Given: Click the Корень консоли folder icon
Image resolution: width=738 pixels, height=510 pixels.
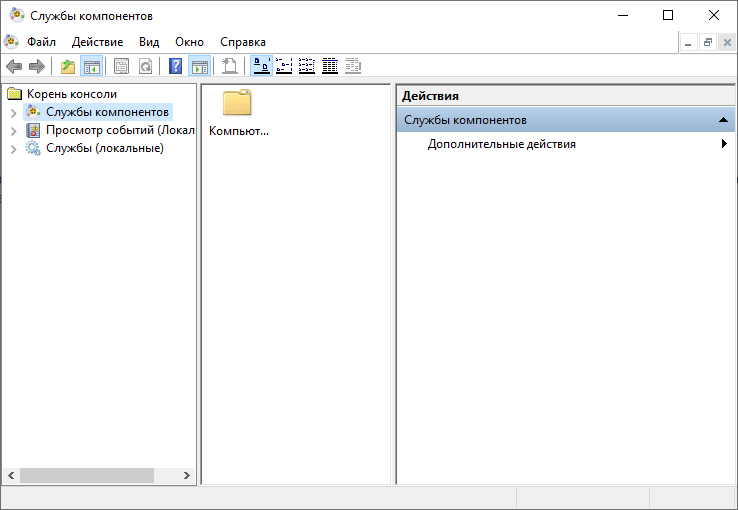Looking at the screenshot, I should click(x=15, y=94).
